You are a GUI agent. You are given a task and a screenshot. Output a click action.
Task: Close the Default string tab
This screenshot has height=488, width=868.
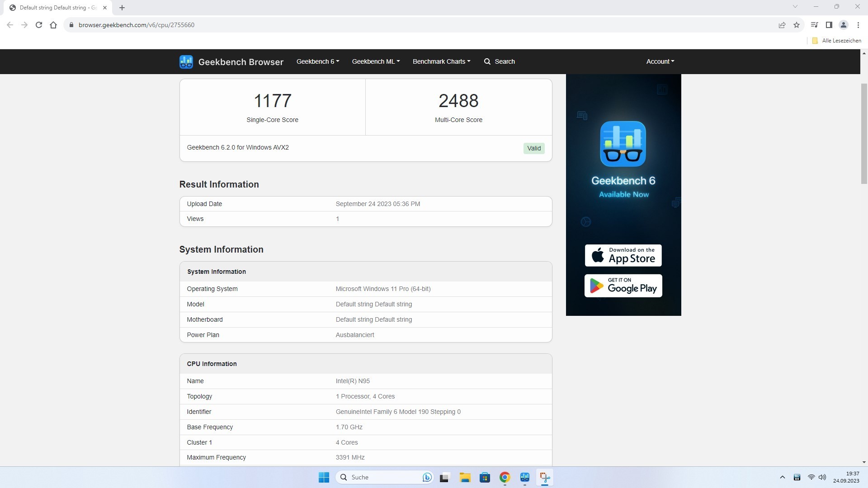coord(104,8)
